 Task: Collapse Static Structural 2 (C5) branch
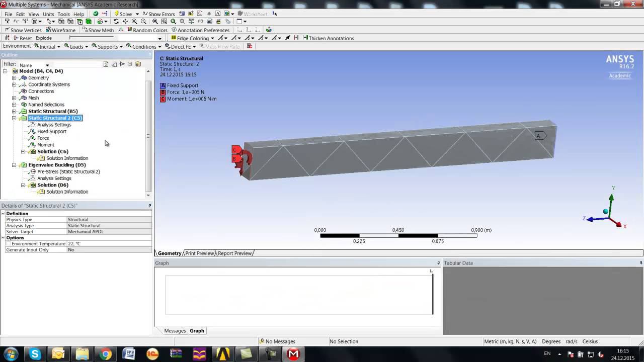point(14,118)
